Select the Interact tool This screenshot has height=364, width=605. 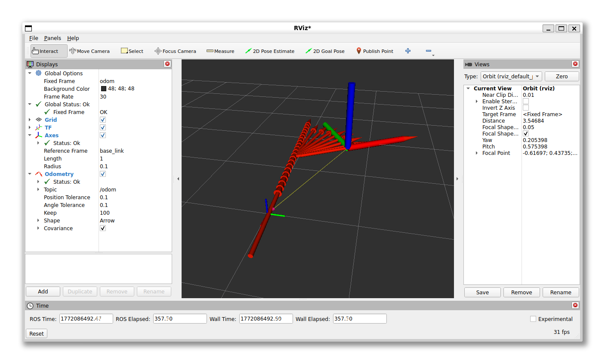coord(49,51)
